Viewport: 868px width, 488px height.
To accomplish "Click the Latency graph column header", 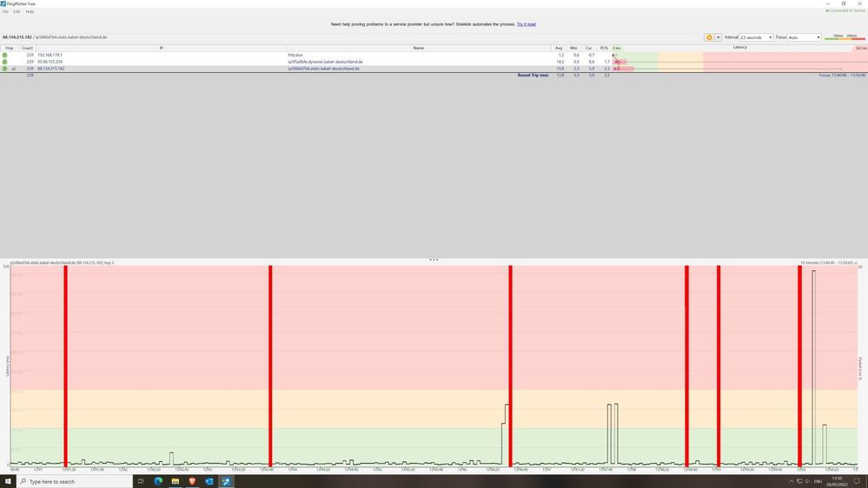I will (x=739, y=48).
